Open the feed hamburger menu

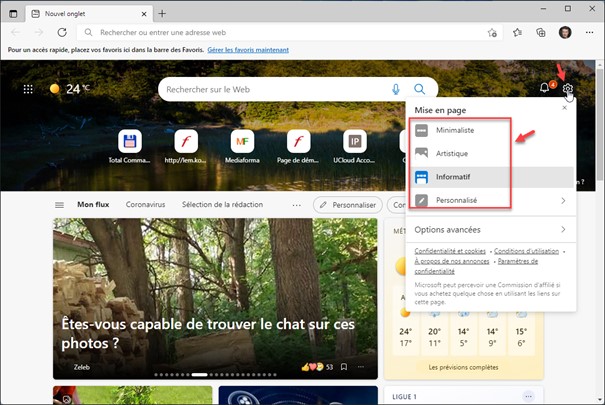[x=60, y=205]
